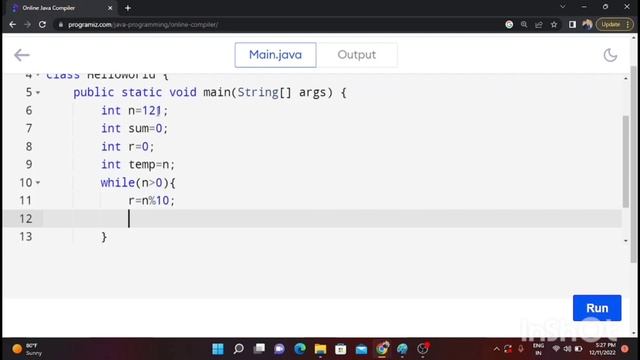The height and width of the screenshot is (360, 640).
Task: Open the Wi-Fi network tray icon
Action: pyautogui.click(x=556, y=349)
